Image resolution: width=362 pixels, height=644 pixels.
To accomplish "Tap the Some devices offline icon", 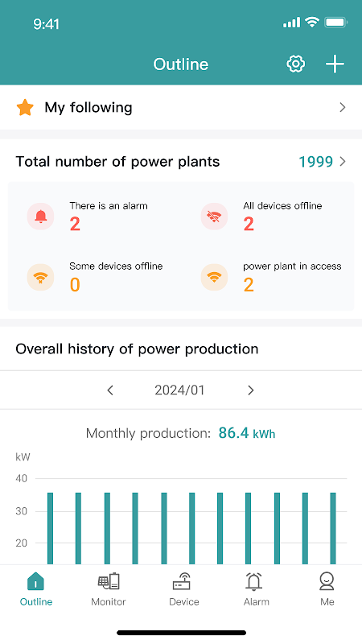I will 40,277.
